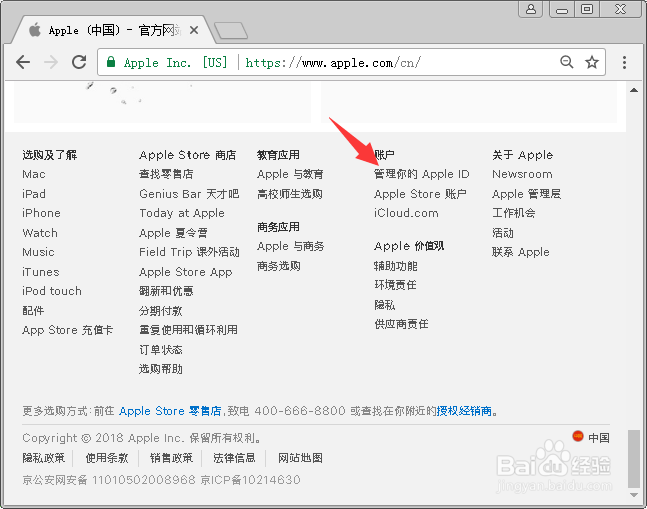Open Apple 夏令营 link
The height and width of the screenshot is (509, 647).
pyautogui.click(x=173, y=233)
